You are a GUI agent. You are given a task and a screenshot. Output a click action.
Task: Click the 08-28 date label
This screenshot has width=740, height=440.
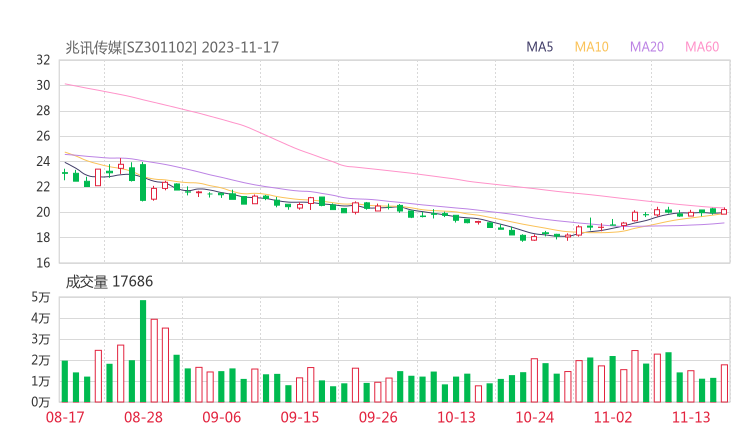[x=143, y=417]
